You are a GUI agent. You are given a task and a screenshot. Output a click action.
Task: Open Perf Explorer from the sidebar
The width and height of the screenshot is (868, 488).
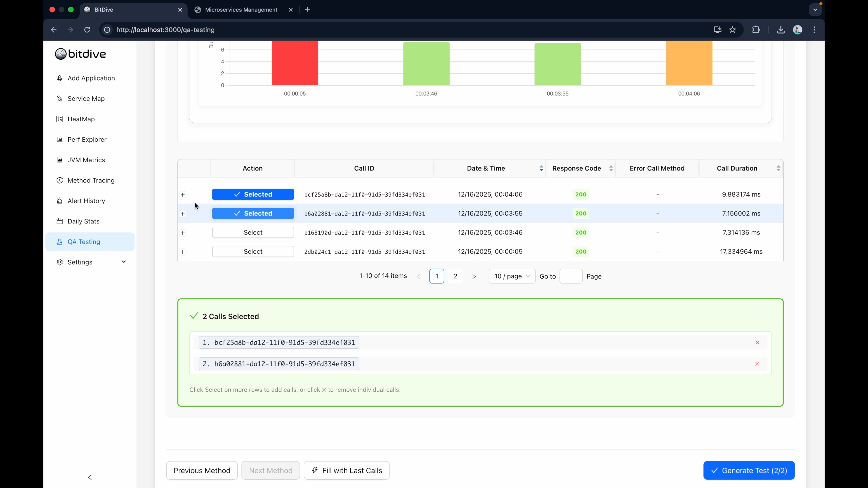click(87, 139)
